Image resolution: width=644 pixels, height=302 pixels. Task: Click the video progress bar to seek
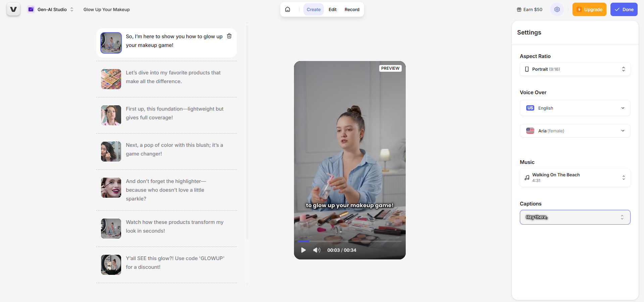pyautogui.click(x=349, y=241)
